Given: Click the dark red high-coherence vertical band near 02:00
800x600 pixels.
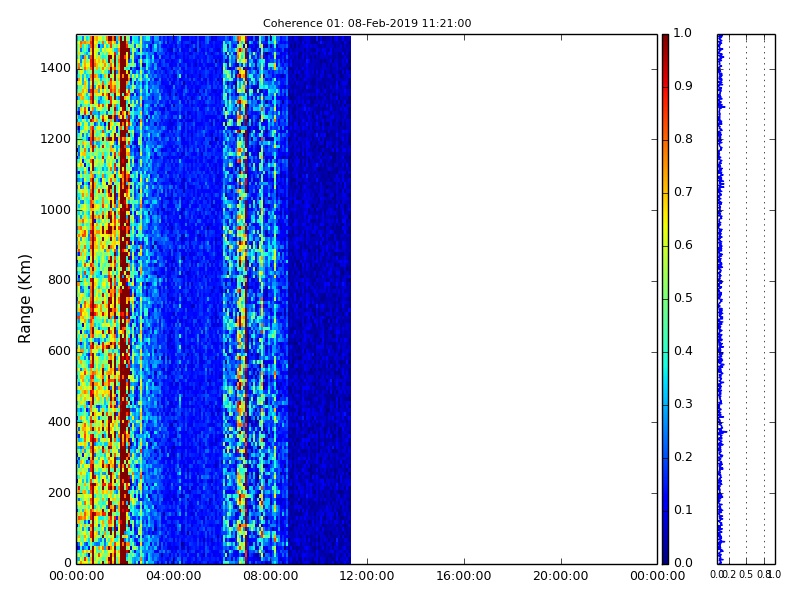Looking at the screenshot, I should (124, 299).
